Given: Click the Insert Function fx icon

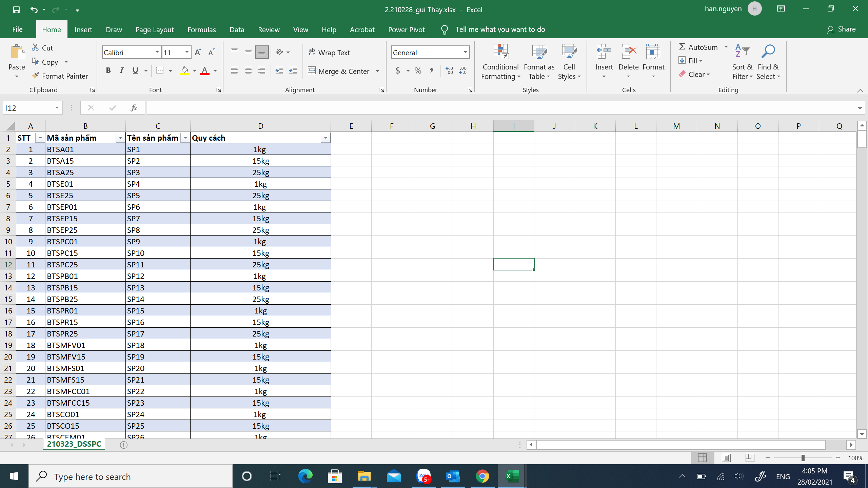Looking at the screenshot, I should [134, 108].
